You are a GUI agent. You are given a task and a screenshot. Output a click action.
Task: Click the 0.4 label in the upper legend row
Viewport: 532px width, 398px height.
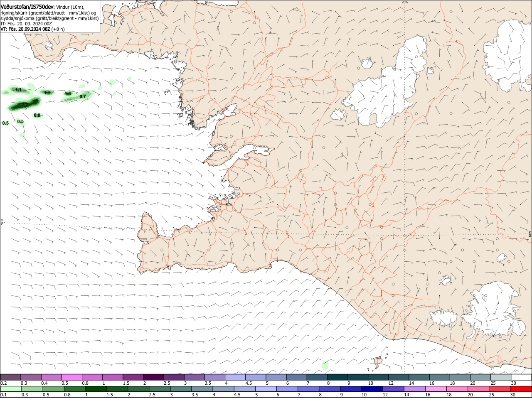pos(44,383)
